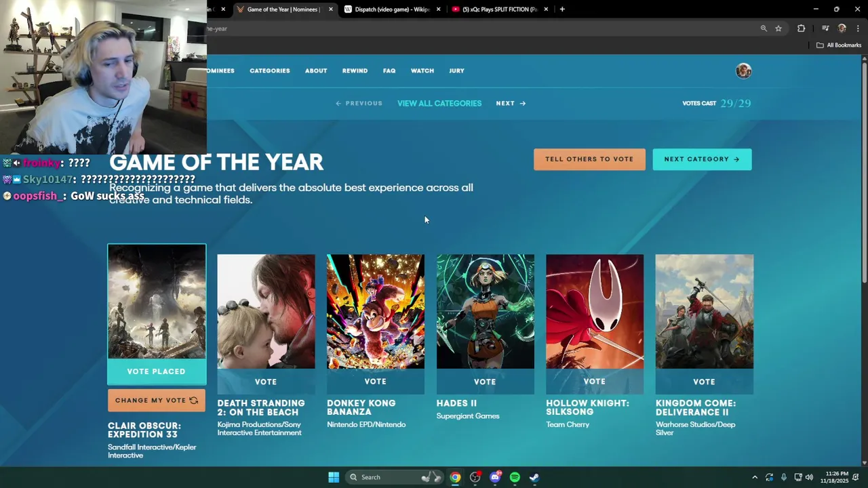Click the 'Team Cherry' developer text

click(568, 424)
